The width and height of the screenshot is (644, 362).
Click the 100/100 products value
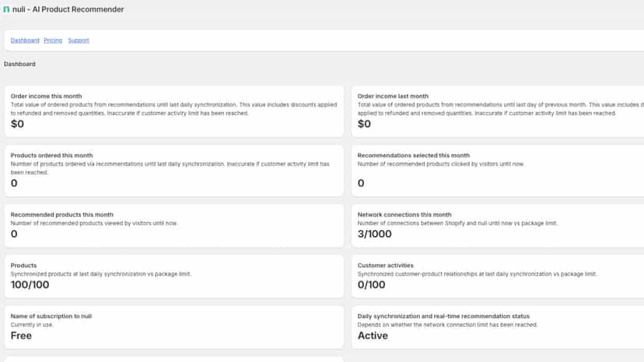[30, 285]
